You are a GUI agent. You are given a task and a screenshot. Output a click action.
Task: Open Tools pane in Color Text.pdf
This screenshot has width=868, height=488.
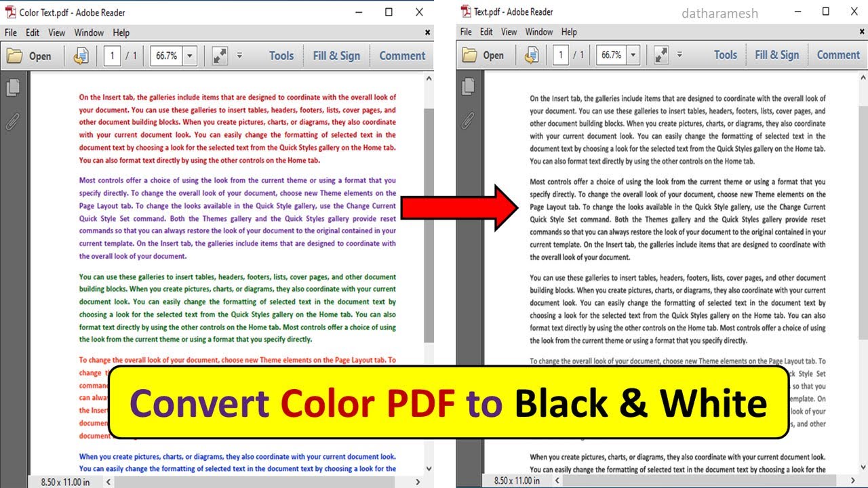pyautogui.click(x=281, y=56)
